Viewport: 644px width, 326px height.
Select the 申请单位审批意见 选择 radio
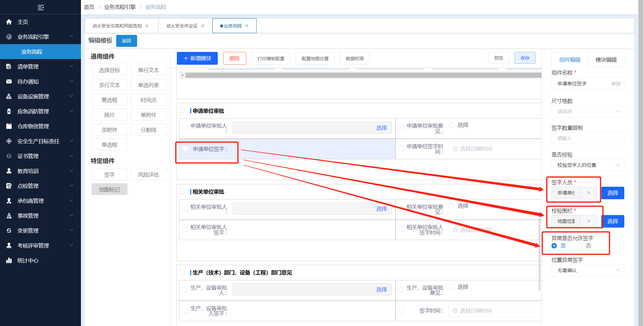pos(451,125)
